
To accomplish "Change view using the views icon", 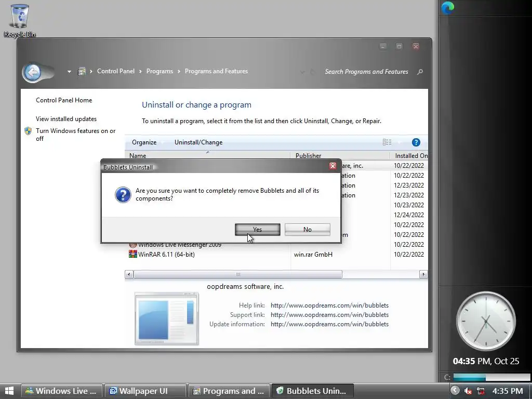I will pos(387,142).
